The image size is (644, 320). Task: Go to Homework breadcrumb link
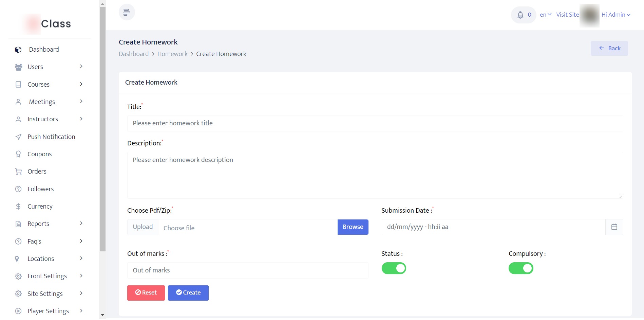coord(172,54)
